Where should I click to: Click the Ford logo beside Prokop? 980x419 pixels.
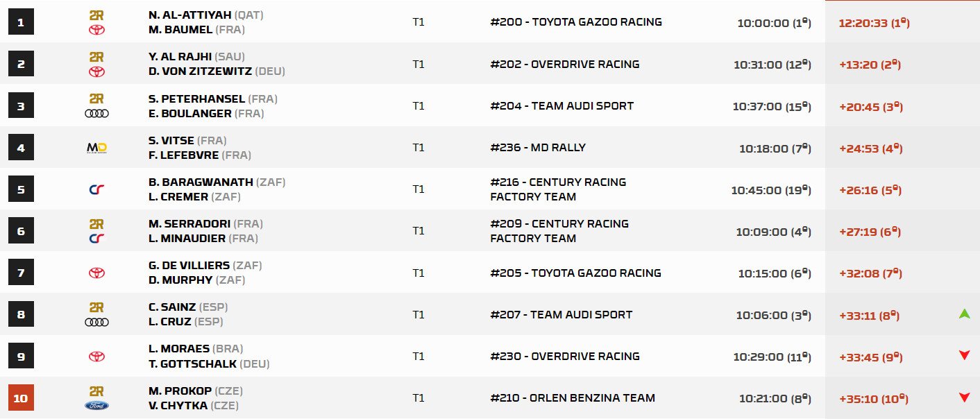[96, 405]
